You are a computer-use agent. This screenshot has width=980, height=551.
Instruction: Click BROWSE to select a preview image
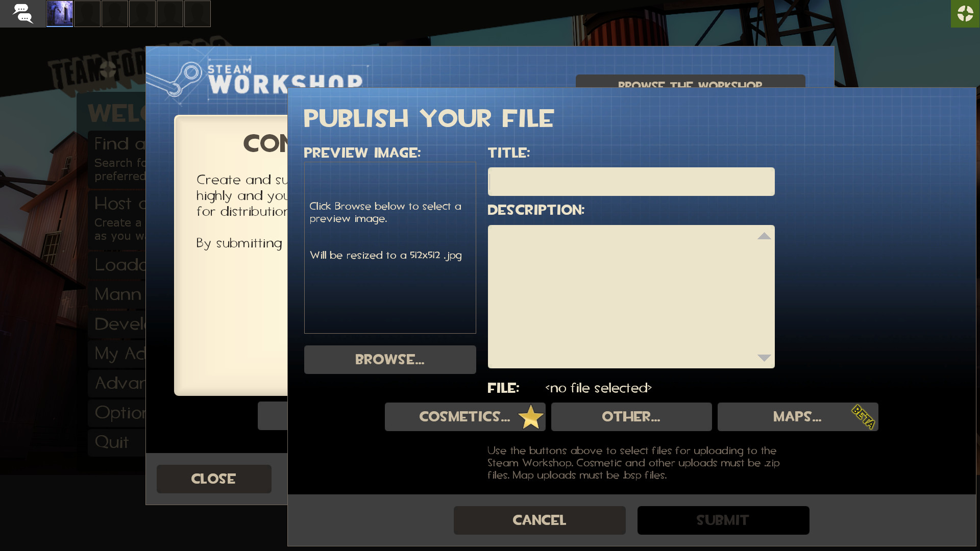tap(389, 360)
